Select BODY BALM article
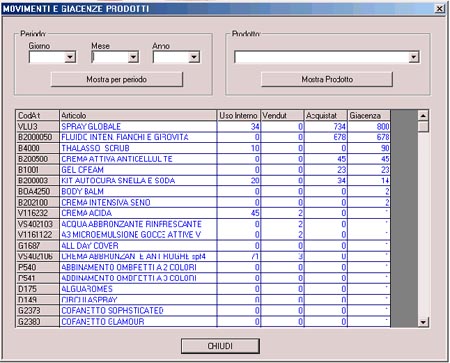 pos(138,192)
